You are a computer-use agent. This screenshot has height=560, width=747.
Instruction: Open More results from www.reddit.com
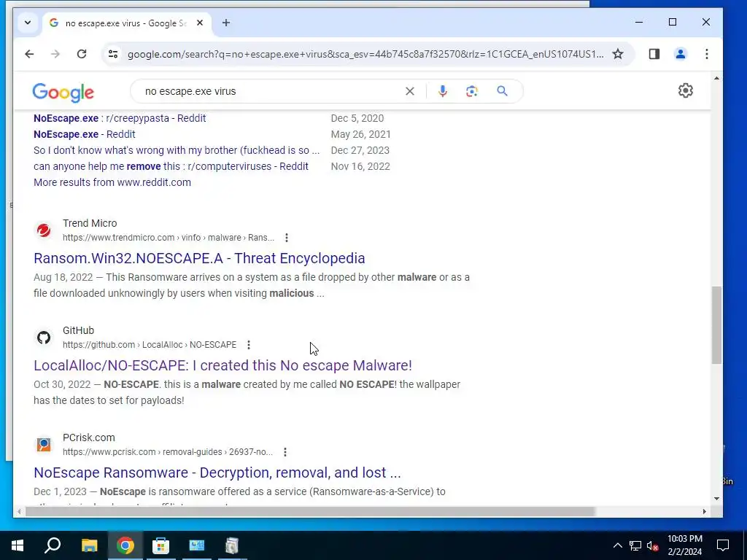coord(112,182)
